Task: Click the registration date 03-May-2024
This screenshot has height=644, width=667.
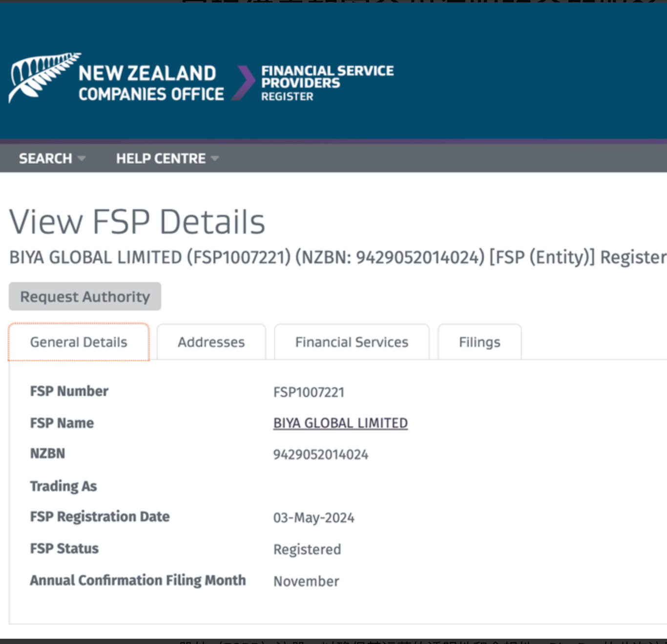Action: (314, 518)
